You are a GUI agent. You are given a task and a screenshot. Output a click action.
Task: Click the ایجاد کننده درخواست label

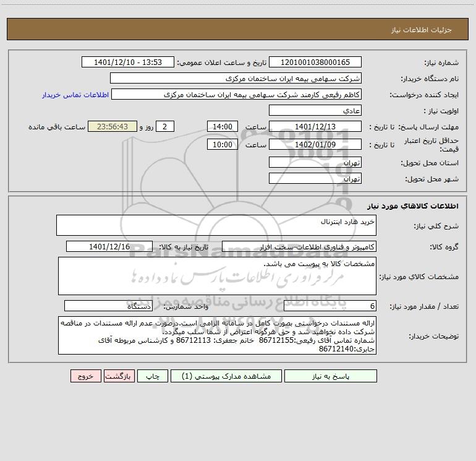coord(424,95)
